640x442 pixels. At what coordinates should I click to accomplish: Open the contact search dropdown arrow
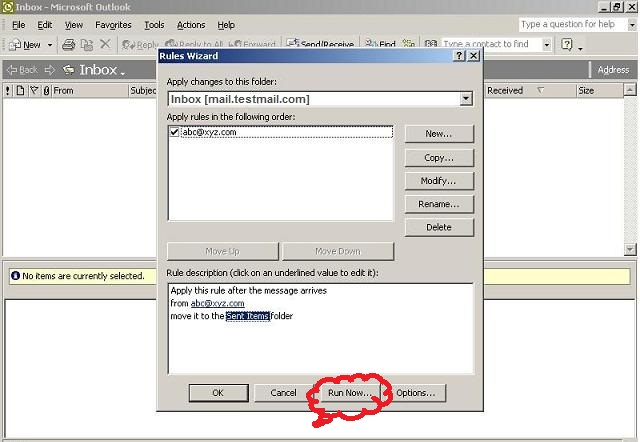point(547,44)
